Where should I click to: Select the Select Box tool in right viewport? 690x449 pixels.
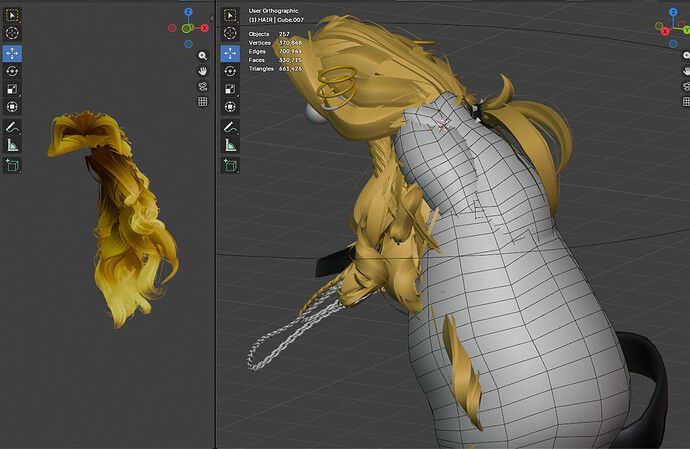[230, 15]
